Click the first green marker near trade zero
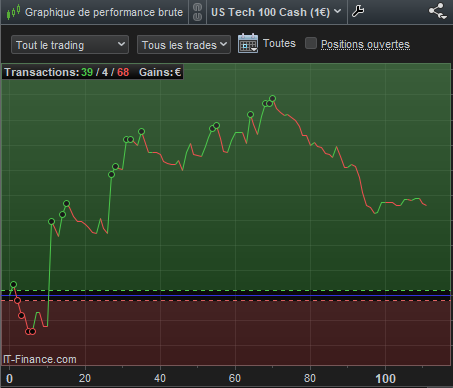Viewport: 453px width, 388px height. [x=13, y=284]
